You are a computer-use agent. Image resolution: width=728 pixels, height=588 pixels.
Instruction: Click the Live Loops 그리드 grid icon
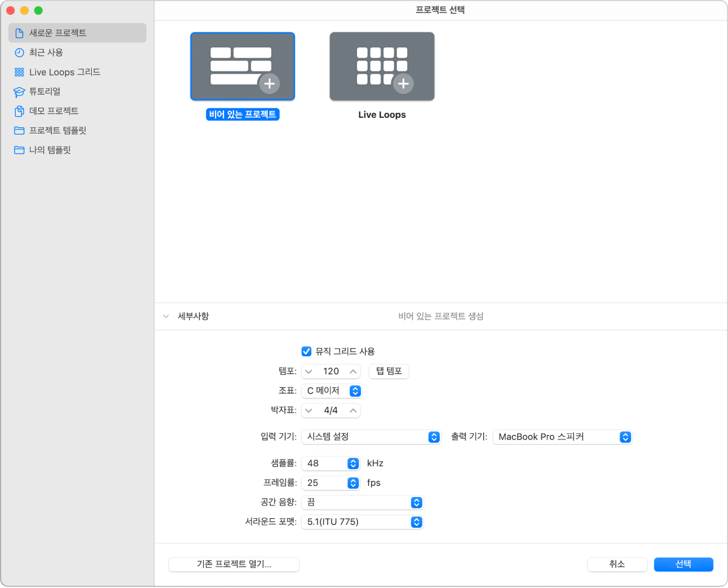point(20,72)
